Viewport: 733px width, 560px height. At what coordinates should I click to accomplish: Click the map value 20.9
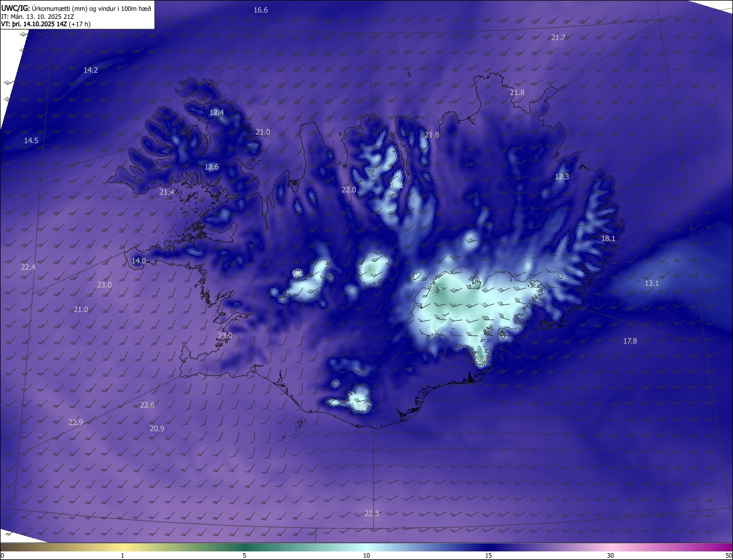pyautogui.click(x=157, y=429)
